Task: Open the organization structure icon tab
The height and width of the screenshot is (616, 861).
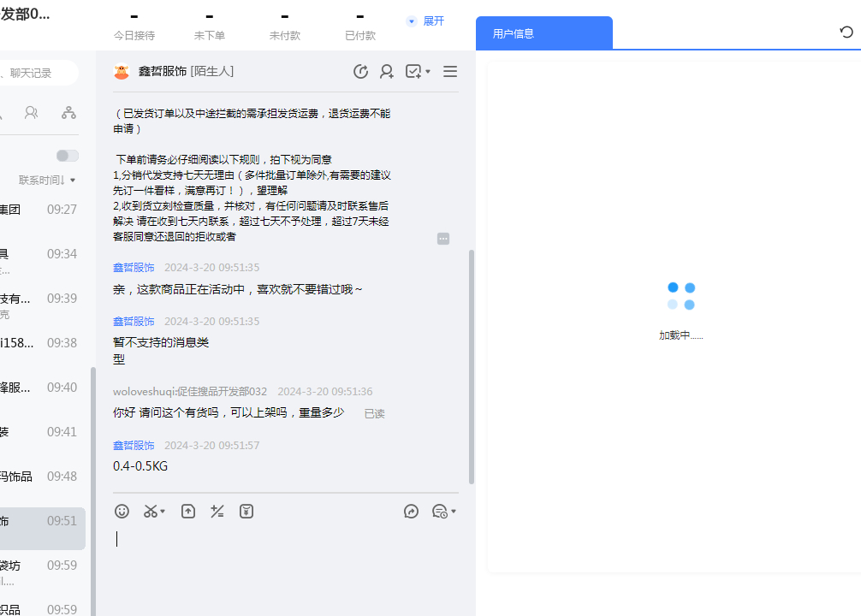Action: (x=68, y=113)
